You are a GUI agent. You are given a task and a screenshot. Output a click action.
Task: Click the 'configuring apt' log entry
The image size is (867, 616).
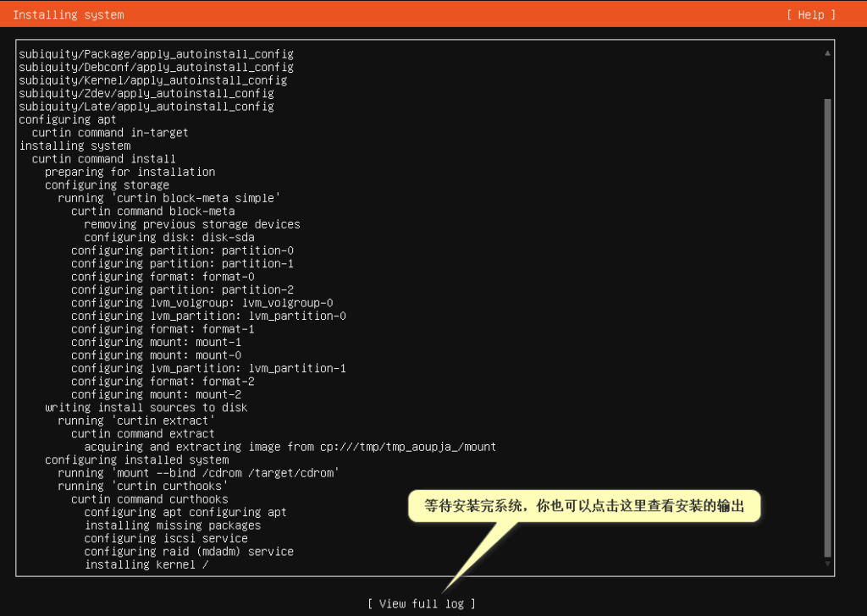point(68,119)
